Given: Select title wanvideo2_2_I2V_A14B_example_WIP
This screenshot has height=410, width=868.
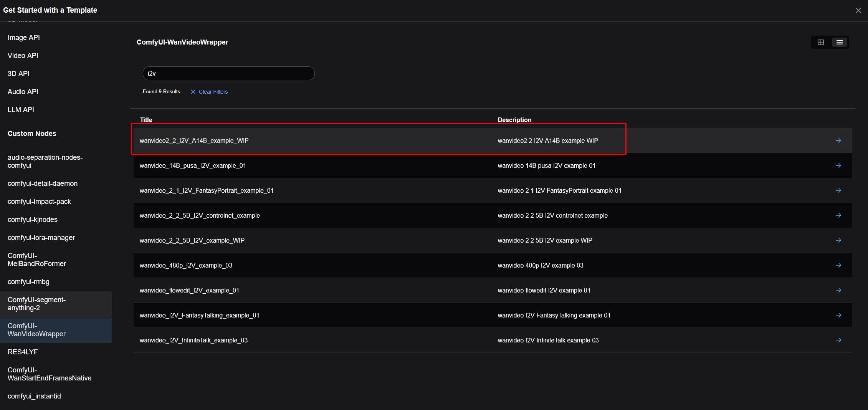Looking at the screenshot, I should click(x=194, y=141).
